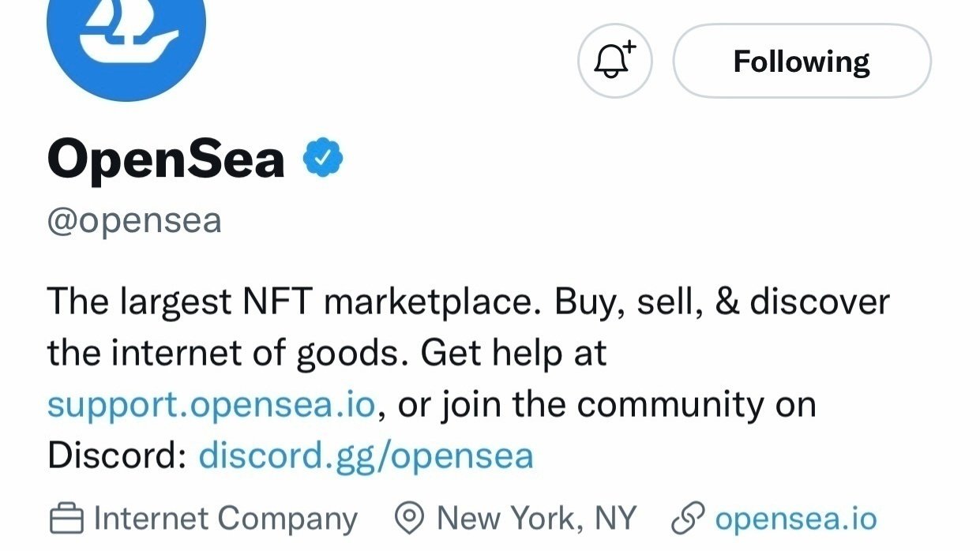
Task: Toggle notifications for OpenSea tweets
Action: point(614,61)
